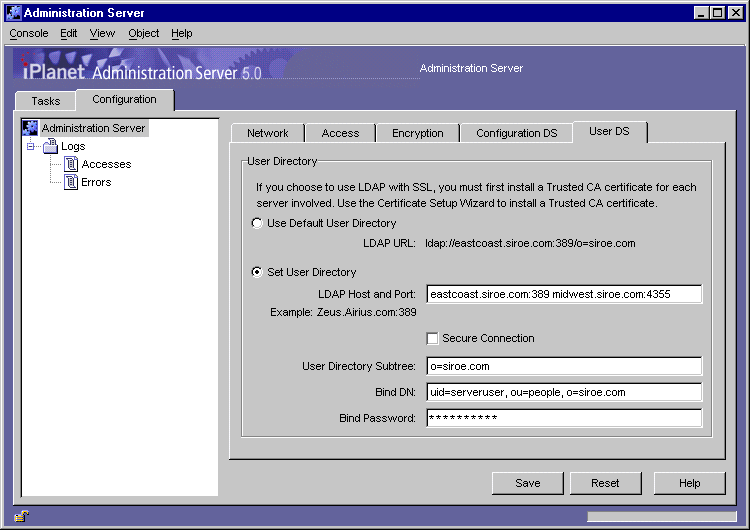Click the Bind DN input field
This screenshot has width=750, height=530.
pyautogui.click(x=564, y=392)
